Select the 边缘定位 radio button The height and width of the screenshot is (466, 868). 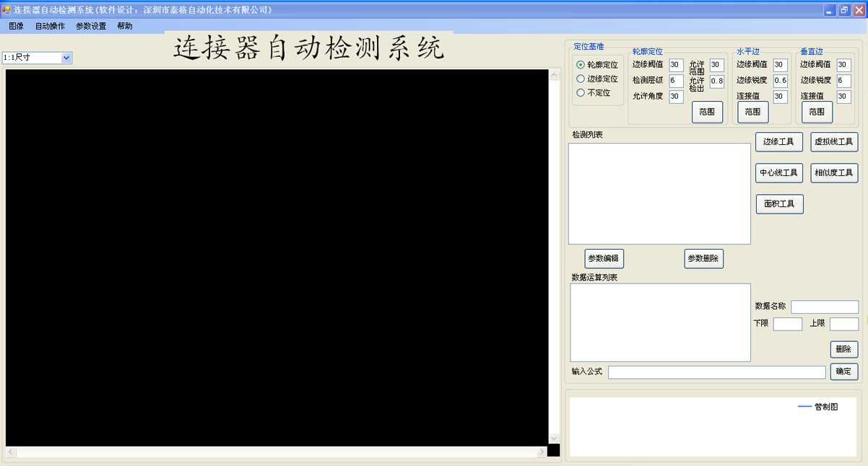(581, 79)
